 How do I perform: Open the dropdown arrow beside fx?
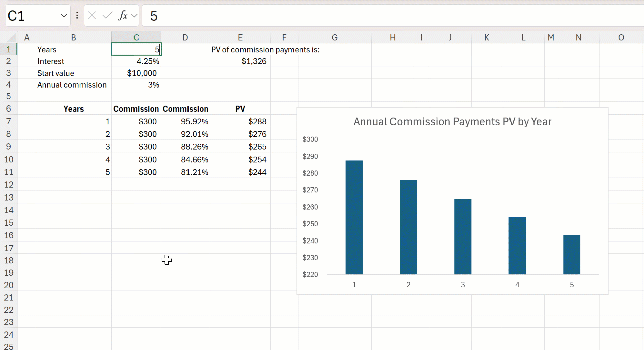(135, 15)
